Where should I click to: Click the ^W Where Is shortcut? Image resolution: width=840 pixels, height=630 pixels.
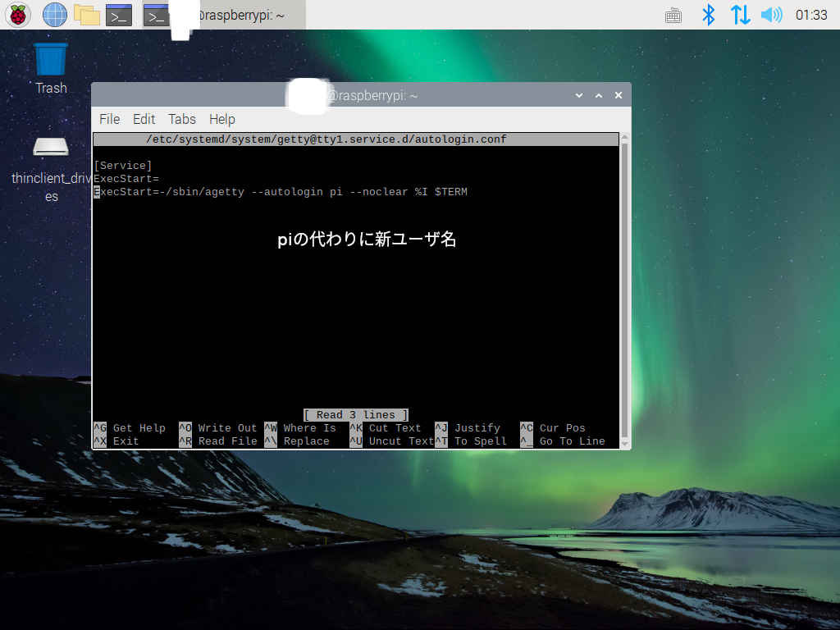[x=300, y=428]
